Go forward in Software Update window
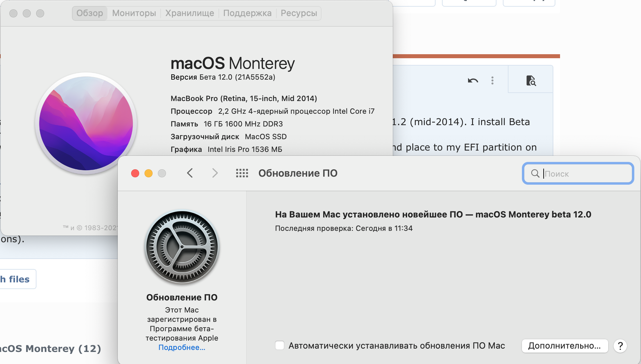 tap(215, 173)
